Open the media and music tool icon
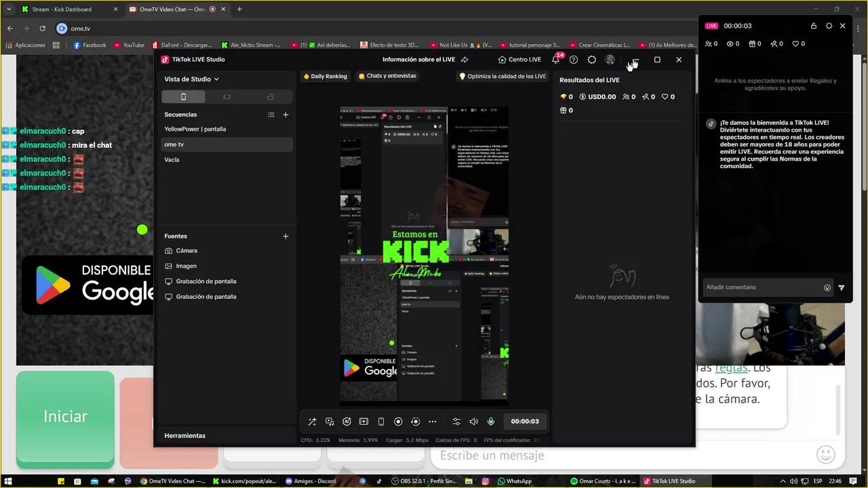 (330, 422)
